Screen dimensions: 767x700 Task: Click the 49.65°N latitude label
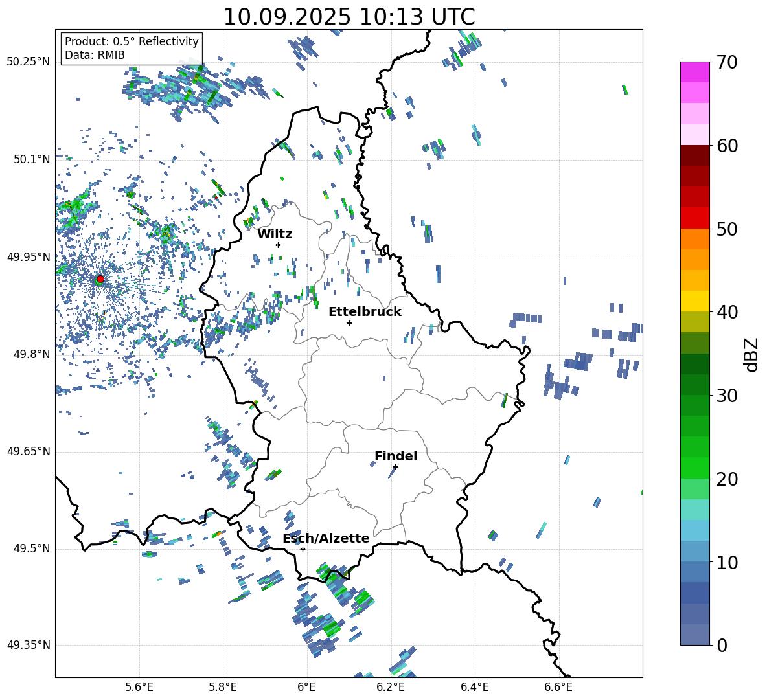click(29, 451)
